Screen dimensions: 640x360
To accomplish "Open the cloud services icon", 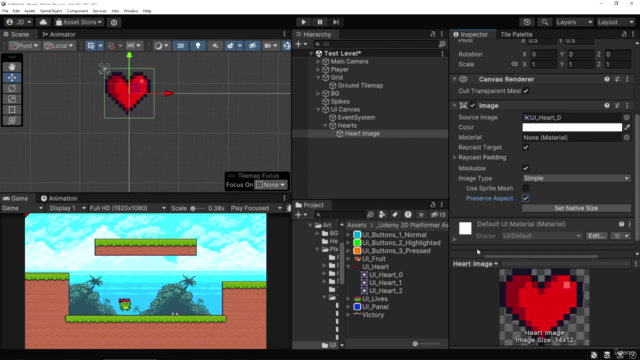I will 43,22.
